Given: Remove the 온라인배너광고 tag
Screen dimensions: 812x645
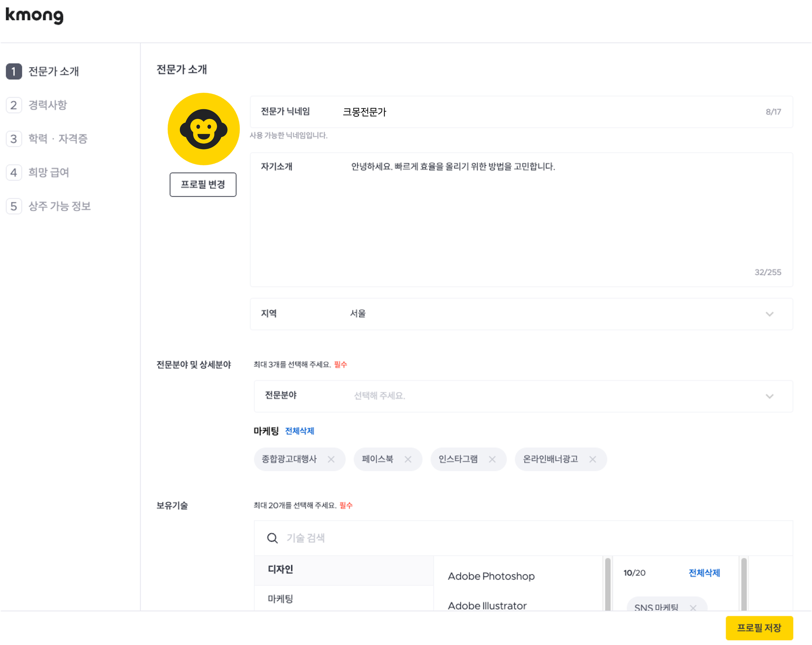Looking at the screenshot, I should coord(593,459).
